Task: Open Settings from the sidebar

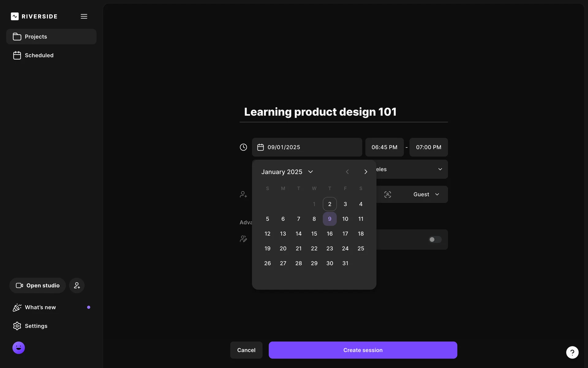Action: pyautogui.click(x=36, y=326)
